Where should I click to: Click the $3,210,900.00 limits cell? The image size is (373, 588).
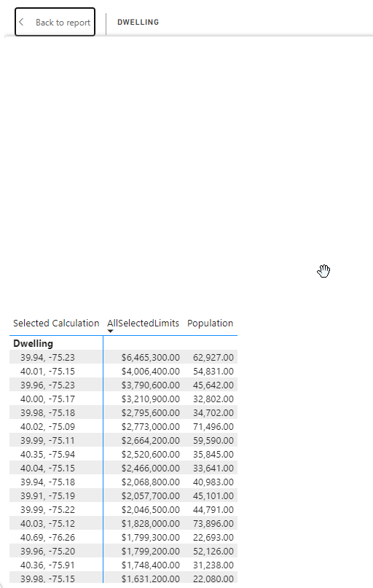click(x=150, y=399)
